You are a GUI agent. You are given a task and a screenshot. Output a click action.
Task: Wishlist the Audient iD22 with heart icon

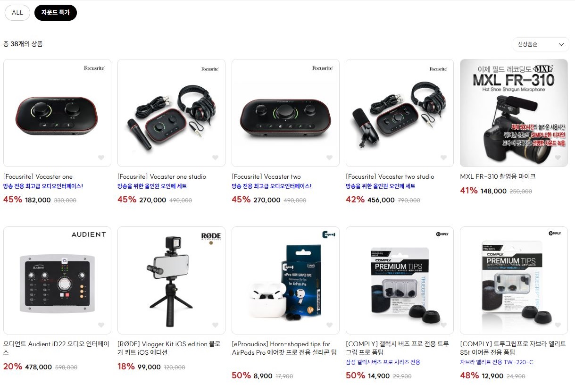[101, 325]
